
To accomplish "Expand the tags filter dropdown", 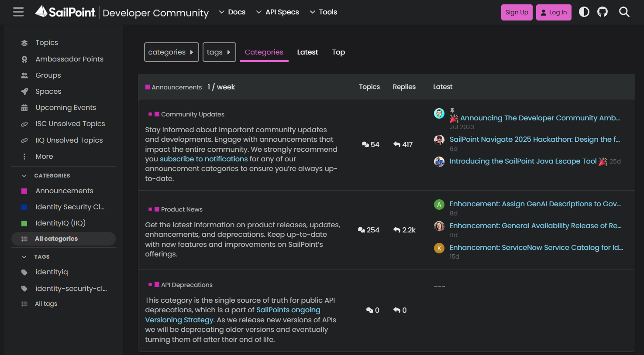I will pyautogui.click(x=219, y=52).
